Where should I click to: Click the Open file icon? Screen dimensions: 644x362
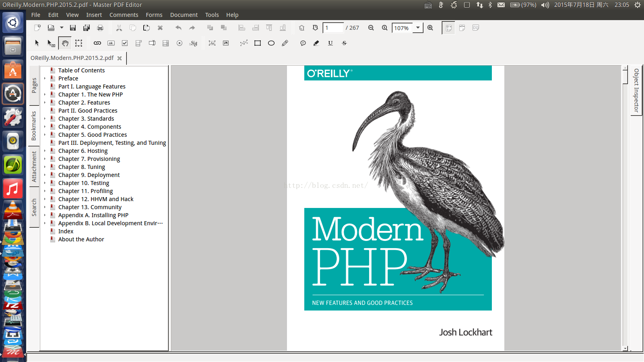51,28
